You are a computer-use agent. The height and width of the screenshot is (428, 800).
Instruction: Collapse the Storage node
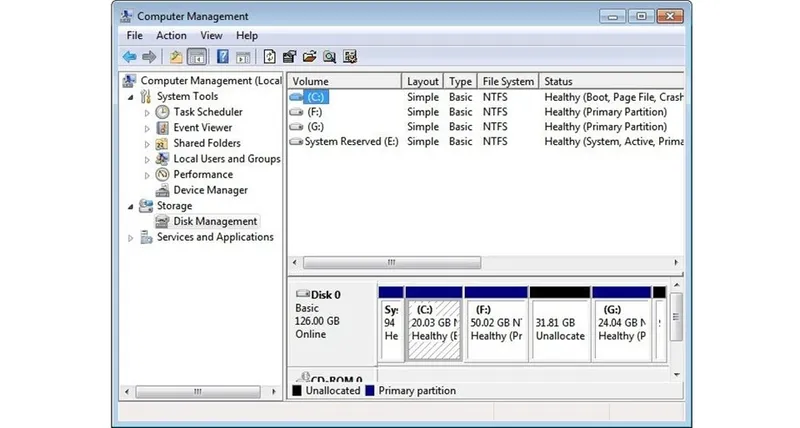131,207
